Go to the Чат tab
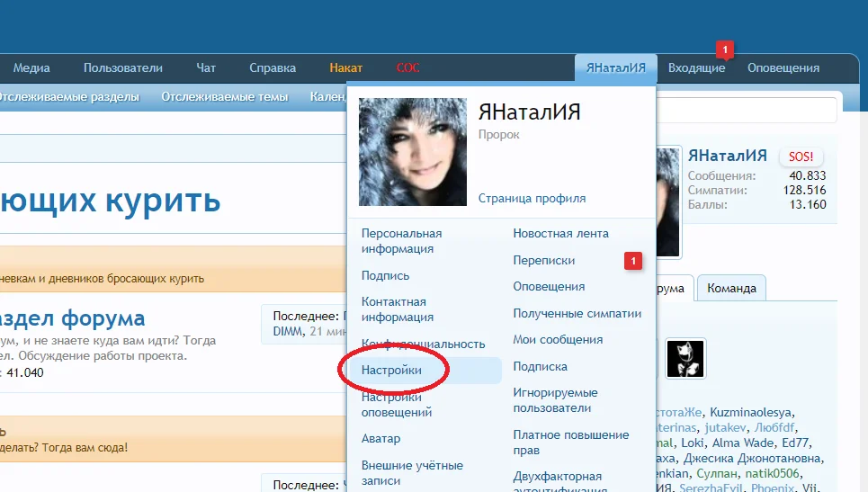Image resolution: width=868 pixels, height=492 pixels. click(x=206, y=68)
